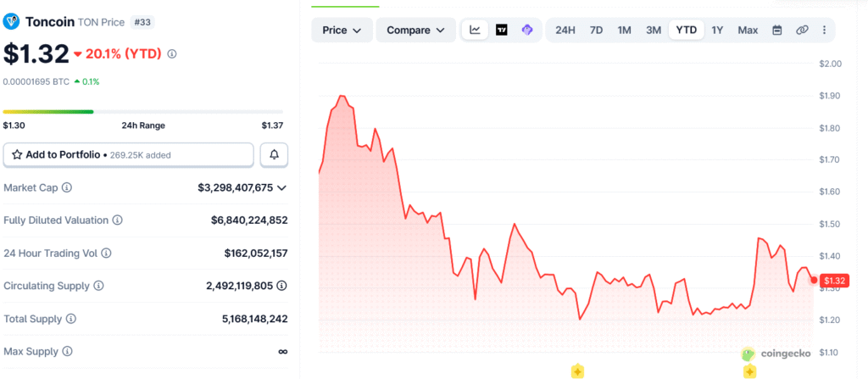
Task: Click the Add to Portfolio button
Action: point(129,154)
